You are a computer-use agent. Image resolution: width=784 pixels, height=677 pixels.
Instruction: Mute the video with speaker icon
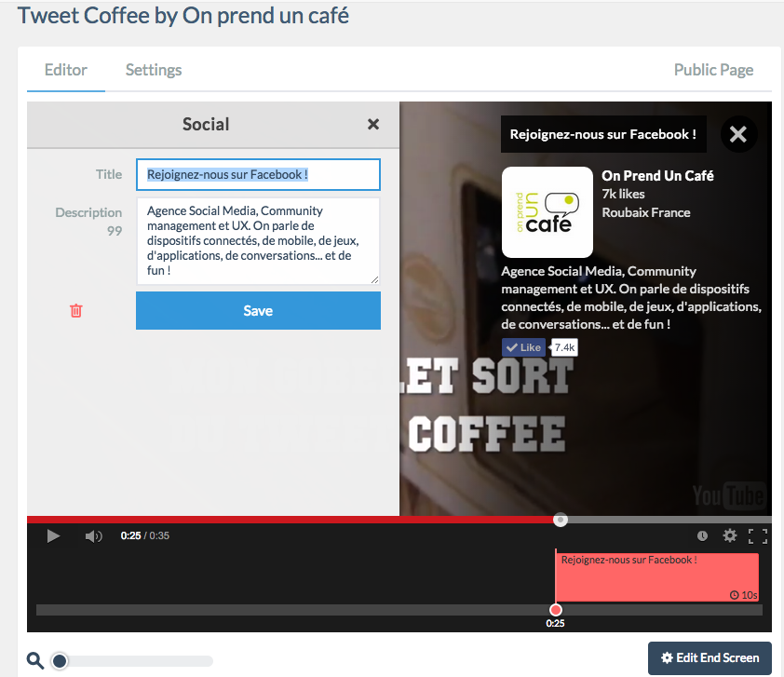pyautogui.click(x=93, y=536)
